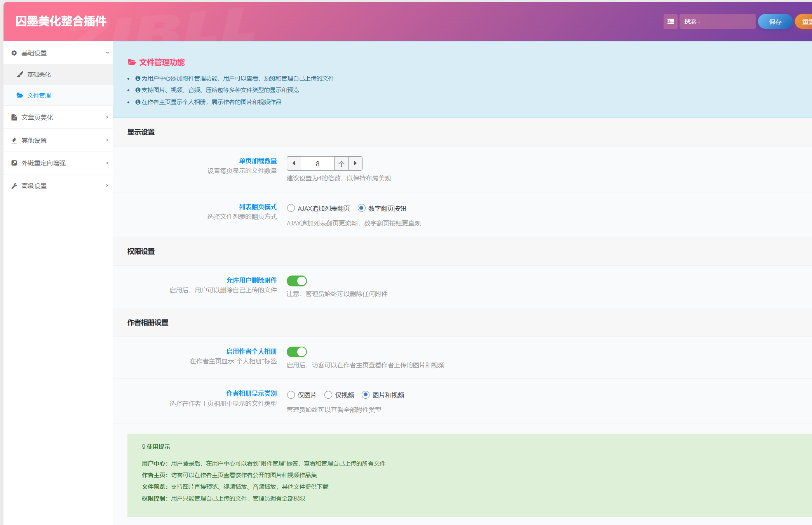The image size is (812, 525).
Task: Click the folder icon beside 文件管理
Action: coord(20,95)
